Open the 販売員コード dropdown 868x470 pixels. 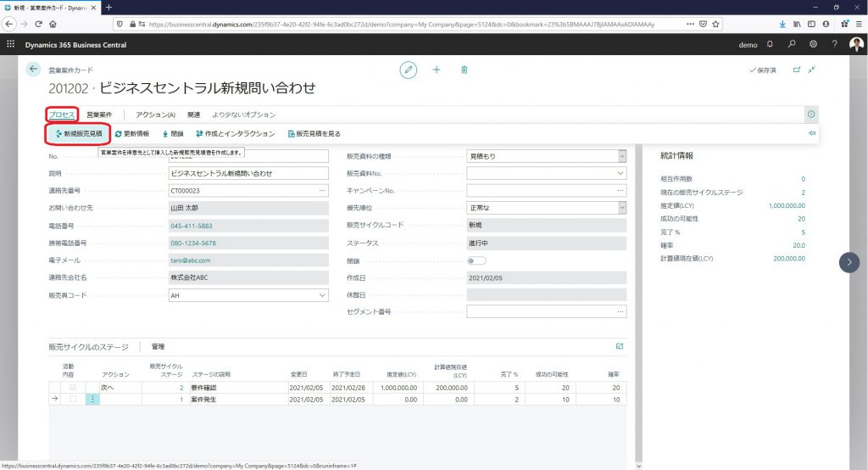(x=322, y=295)
